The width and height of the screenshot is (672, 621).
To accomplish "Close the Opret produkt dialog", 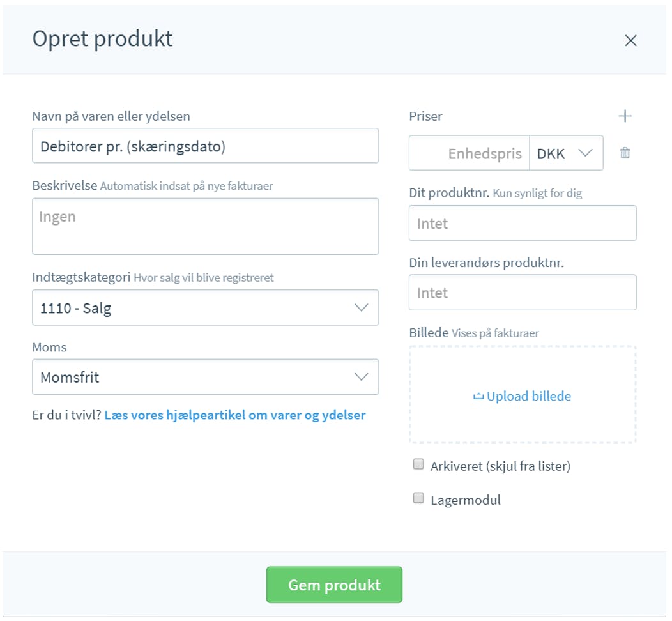I will pos(630,41).
